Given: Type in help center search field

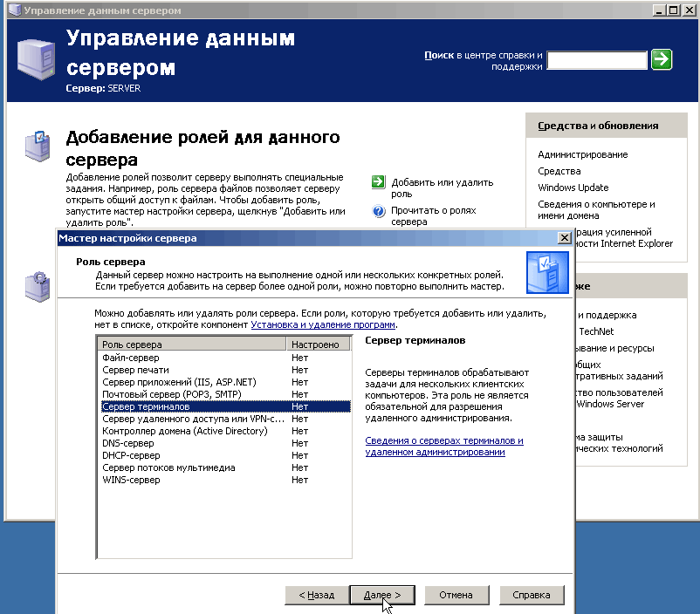Looking at the screenshot, I should 597,59.
